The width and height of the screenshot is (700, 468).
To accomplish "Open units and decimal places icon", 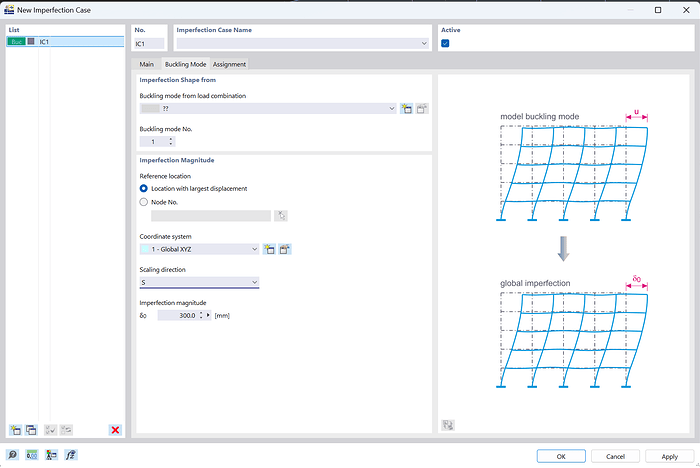I will tap(32, 455).
